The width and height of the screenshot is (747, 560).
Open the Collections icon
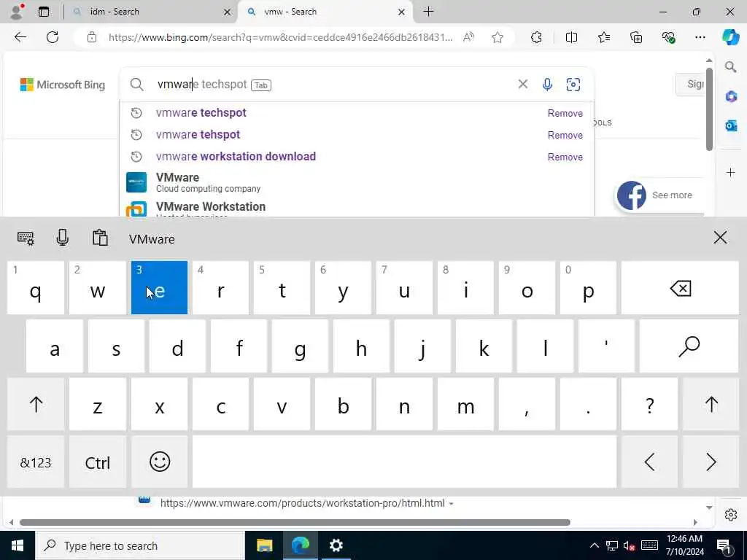click(x=636, y=37)
